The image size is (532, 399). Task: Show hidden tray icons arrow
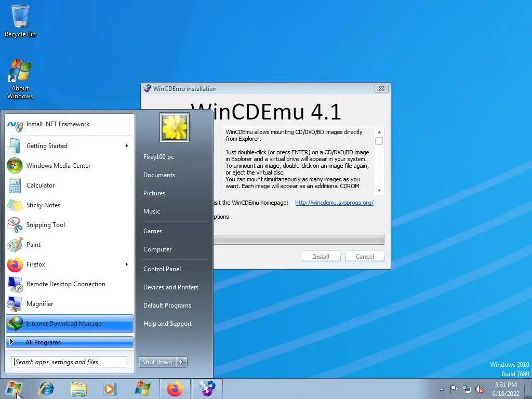(x=442, y=389)
